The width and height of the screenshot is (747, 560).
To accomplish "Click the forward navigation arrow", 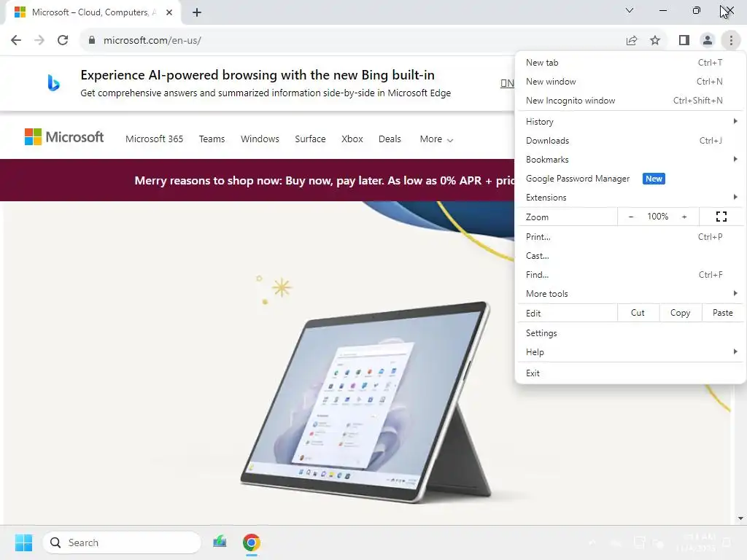I will pos(39,40).
